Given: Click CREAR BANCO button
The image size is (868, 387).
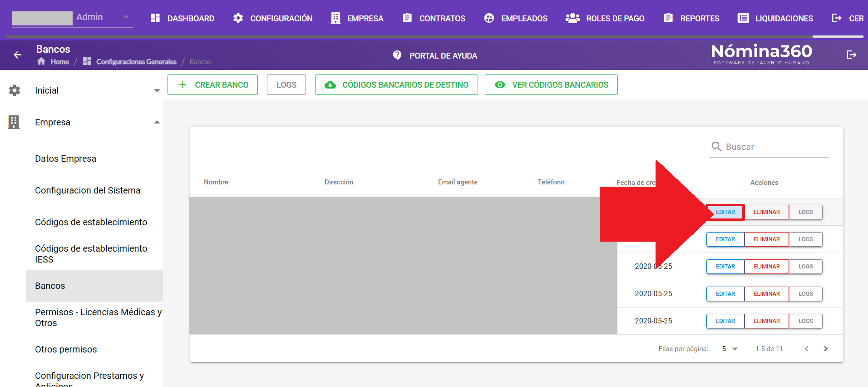Looking at the screenshot, I should pos(212,85).
